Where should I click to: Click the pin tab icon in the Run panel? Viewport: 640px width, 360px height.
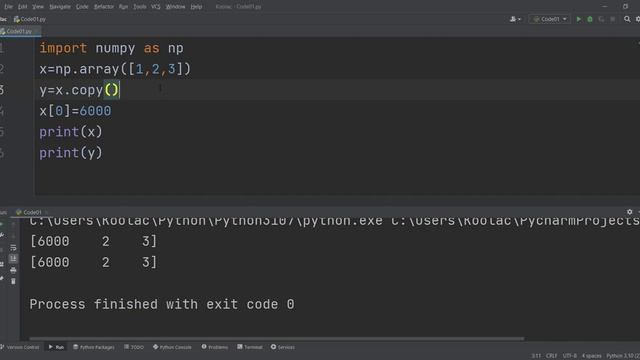tap(2, 278)
